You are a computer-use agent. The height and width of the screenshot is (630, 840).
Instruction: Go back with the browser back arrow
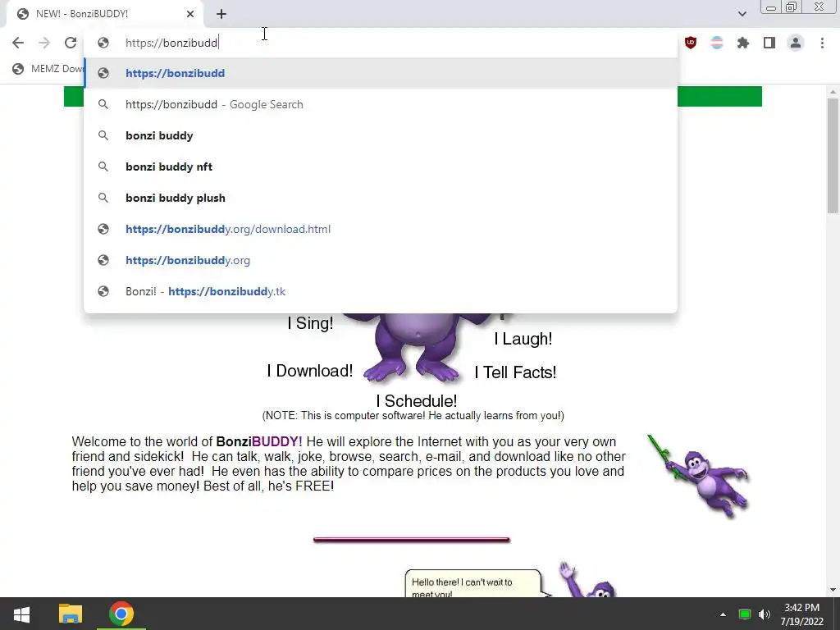18,43
